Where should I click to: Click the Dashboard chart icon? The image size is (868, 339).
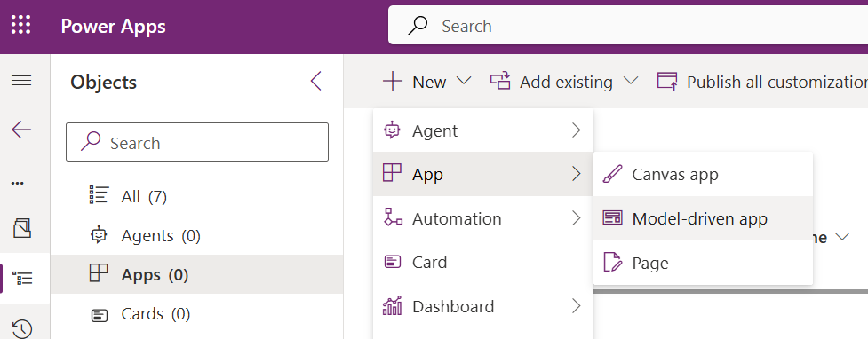pyautogui.click(x=392, y=305)
